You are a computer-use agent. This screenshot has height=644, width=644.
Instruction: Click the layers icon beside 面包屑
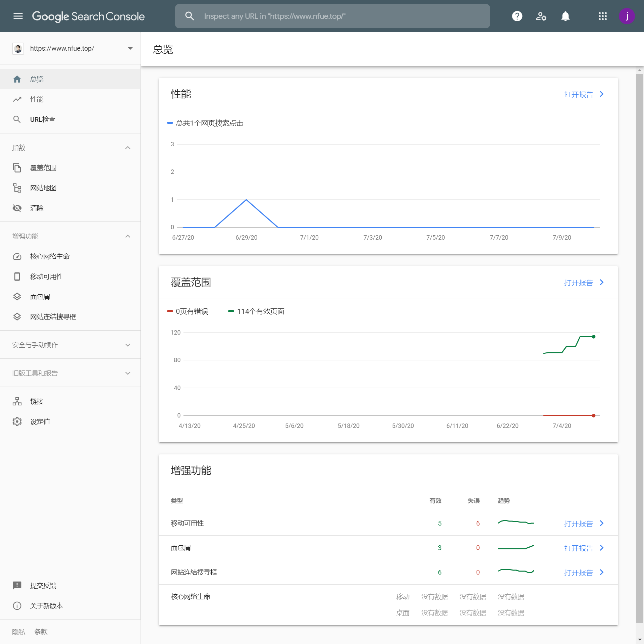pos(17,297)
